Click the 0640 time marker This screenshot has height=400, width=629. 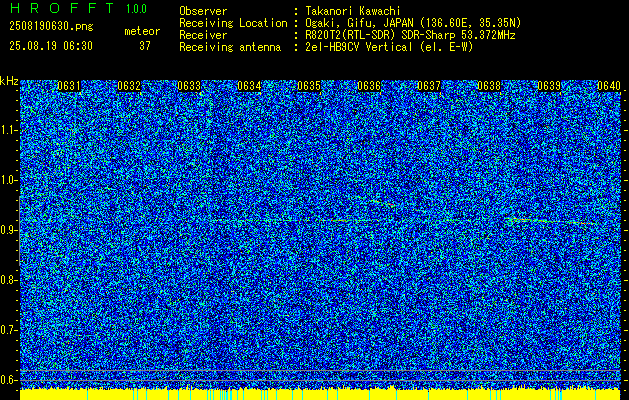pyautogui.click(x=609, y=86)
